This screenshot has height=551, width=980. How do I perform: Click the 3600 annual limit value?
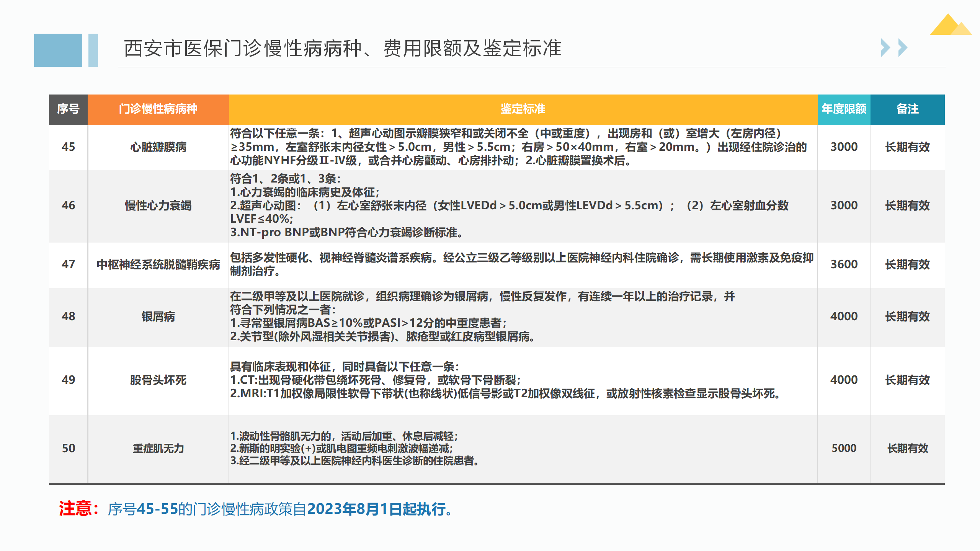[x=844, y=264]
